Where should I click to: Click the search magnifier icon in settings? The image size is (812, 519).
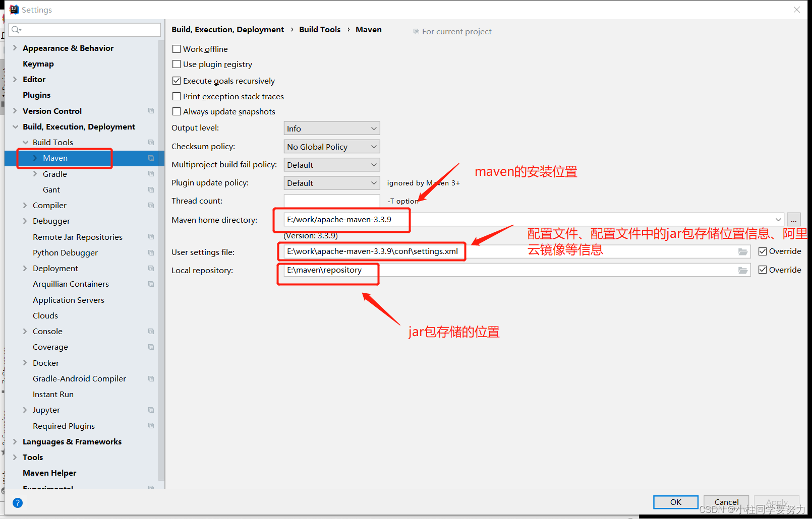click(16, 30)
